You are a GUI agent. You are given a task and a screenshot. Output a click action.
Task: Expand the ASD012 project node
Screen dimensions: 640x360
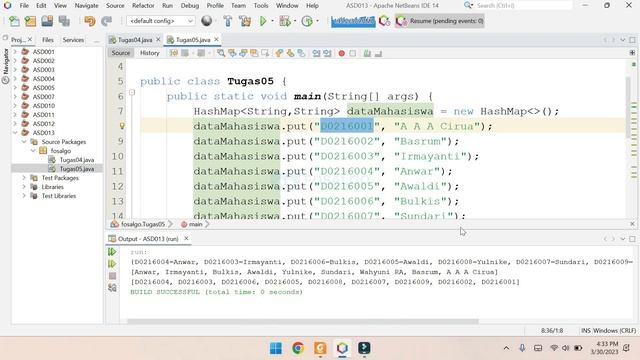point(15,124)
